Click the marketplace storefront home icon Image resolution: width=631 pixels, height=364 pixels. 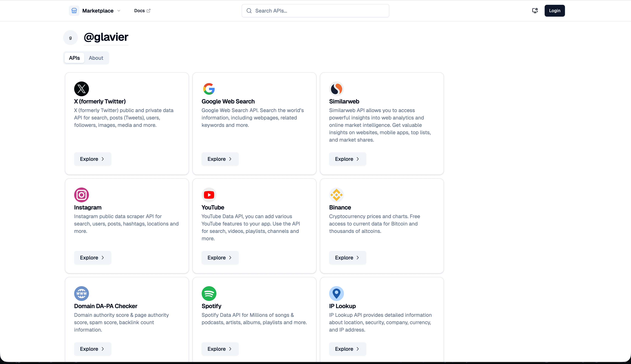tap(74, 11)
